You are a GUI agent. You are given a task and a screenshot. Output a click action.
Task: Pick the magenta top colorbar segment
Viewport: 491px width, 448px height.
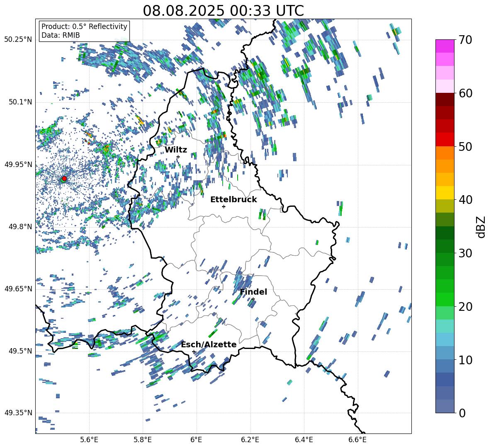445,46
